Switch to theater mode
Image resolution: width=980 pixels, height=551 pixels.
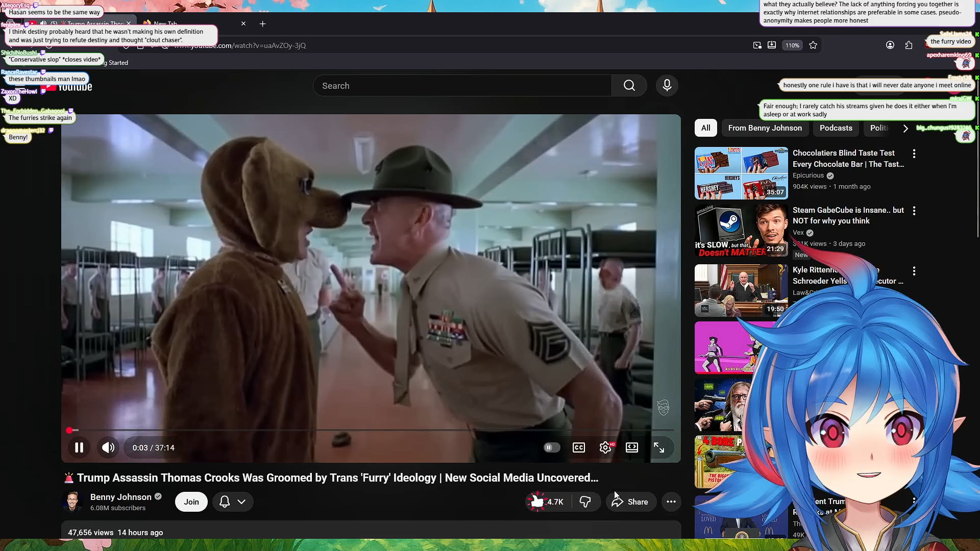(632, 447)
